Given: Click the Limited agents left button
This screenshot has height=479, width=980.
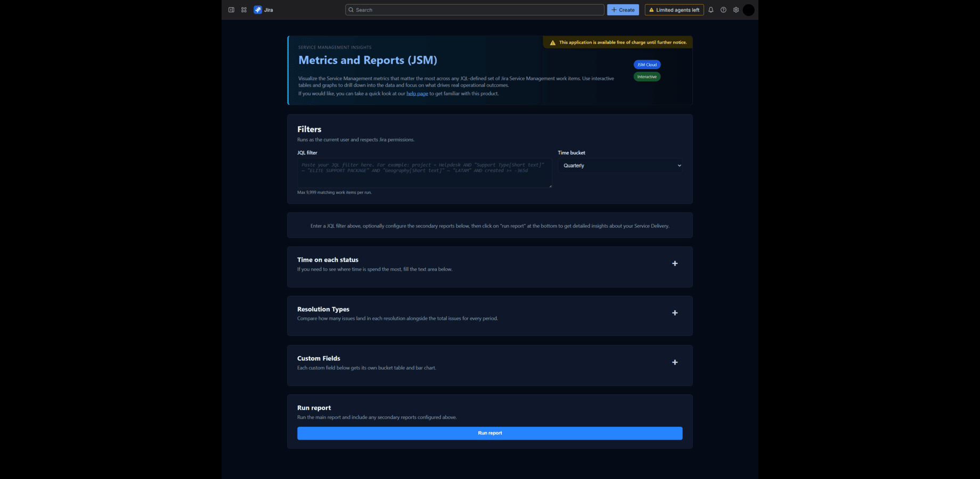Looking at the screenshot, I should point(674,10).
